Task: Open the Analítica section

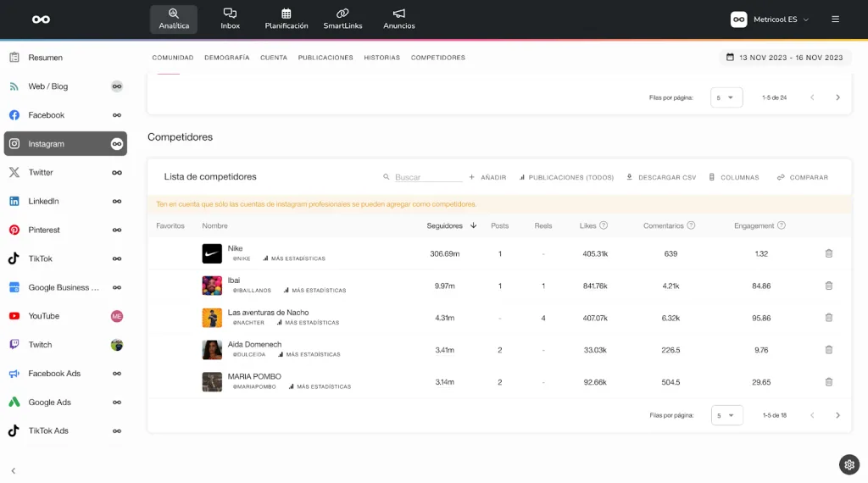Action: [x=173, y=19]
